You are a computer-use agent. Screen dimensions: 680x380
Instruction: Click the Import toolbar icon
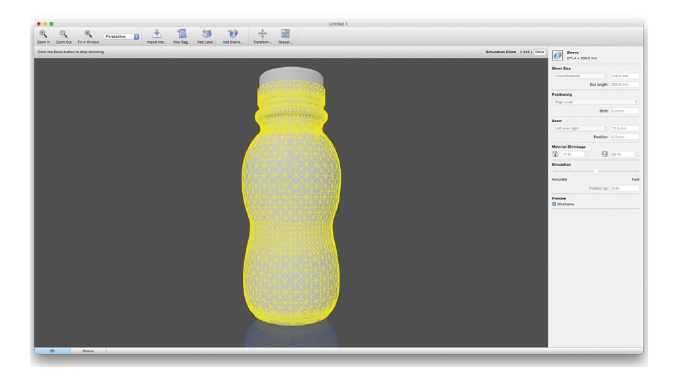click(157, 34)
